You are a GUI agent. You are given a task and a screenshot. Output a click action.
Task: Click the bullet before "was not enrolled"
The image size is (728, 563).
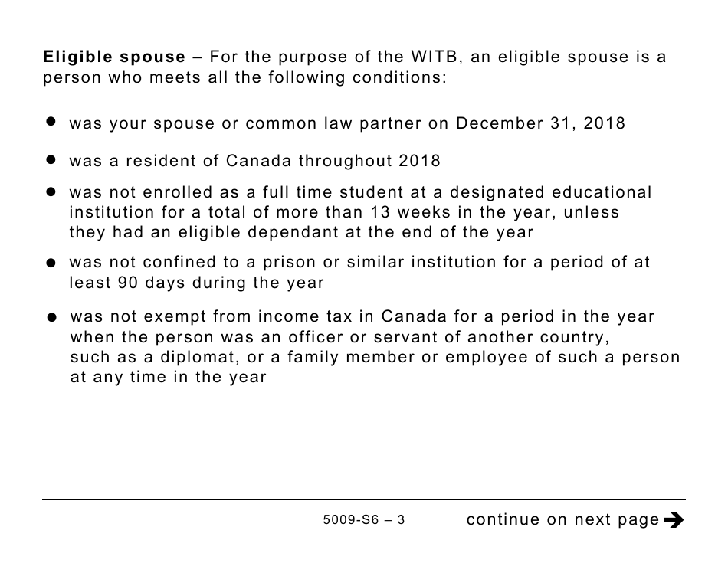point(51,192)
